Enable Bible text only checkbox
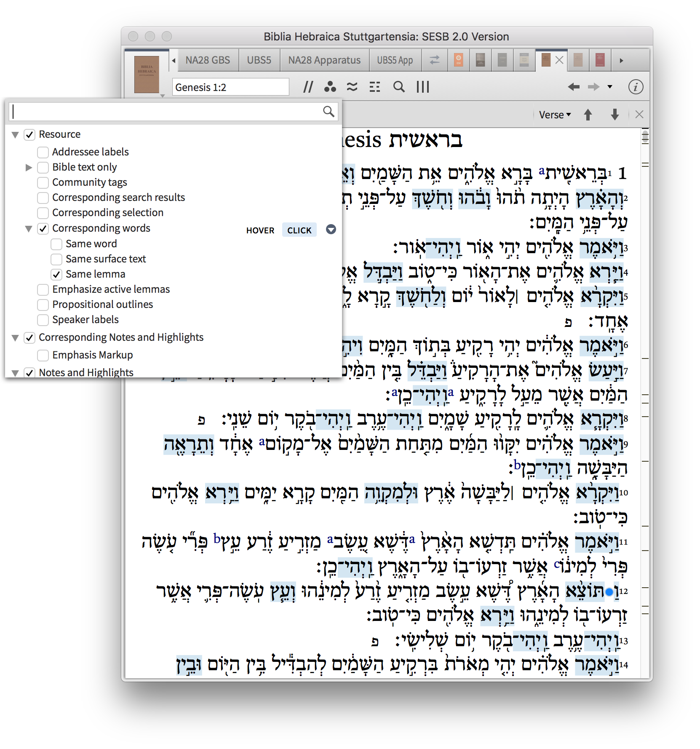 [43, 167]
